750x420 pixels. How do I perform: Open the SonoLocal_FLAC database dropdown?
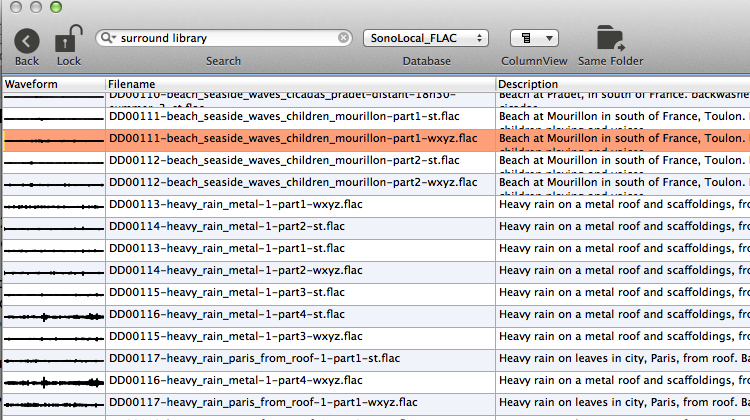coord(426,38)
